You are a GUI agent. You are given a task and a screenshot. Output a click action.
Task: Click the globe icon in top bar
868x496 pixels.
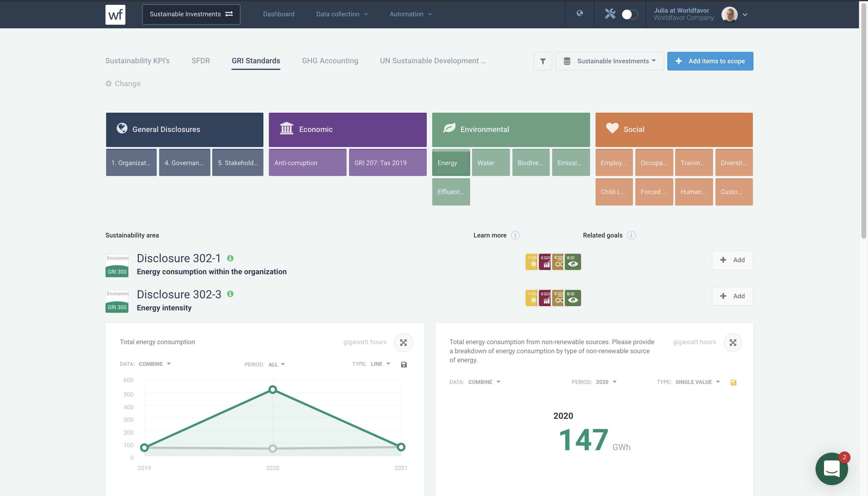[x=580, y=13]
